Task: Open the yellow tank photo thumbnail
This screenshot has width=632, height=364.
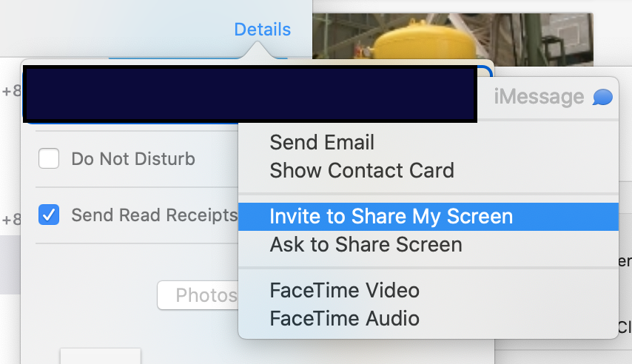Action: [x=453, y=39]
